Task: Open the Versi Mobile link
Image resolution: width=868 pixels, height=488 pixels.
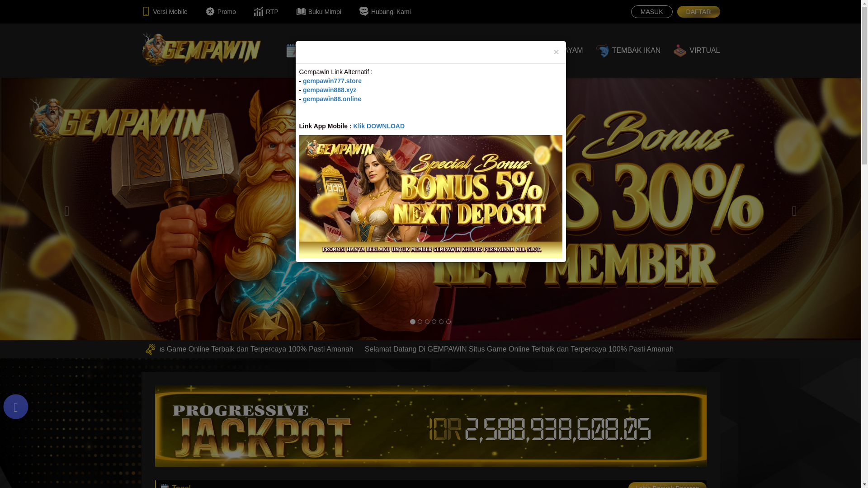Action: 165,12
